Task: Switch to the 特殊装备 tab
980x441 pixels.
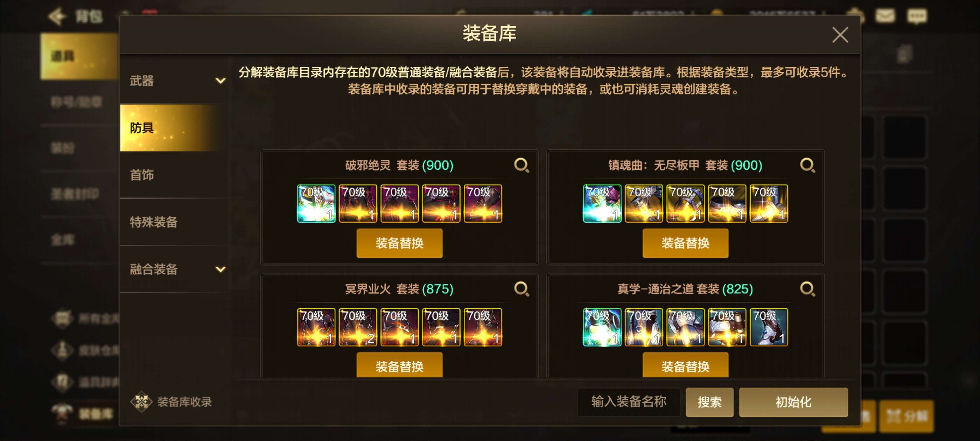Action: click(176, 222)
